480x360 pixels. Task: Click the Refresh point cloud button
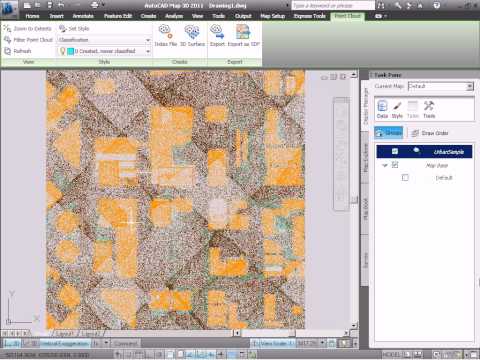[18, 51]
